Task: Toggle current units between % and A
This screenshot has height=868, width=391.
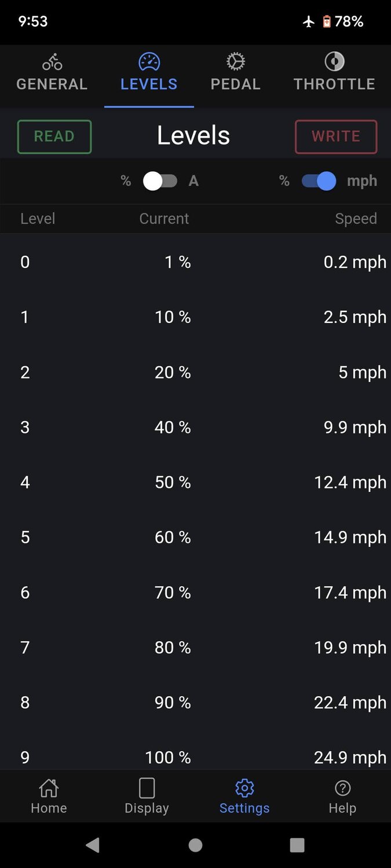Action: [x=160, y=181]
